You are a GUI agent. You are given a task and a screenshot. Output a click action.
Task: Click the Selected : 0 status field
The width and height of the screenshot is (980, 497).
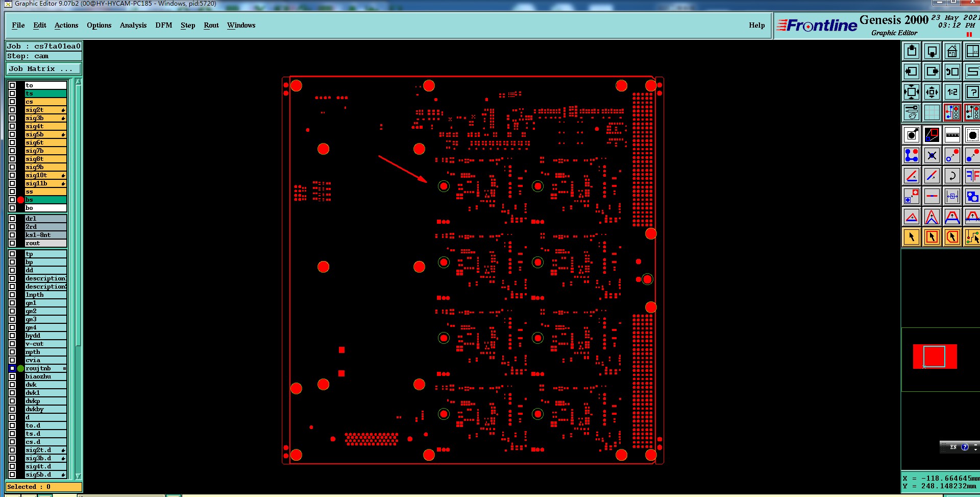[x=44, y=487]
